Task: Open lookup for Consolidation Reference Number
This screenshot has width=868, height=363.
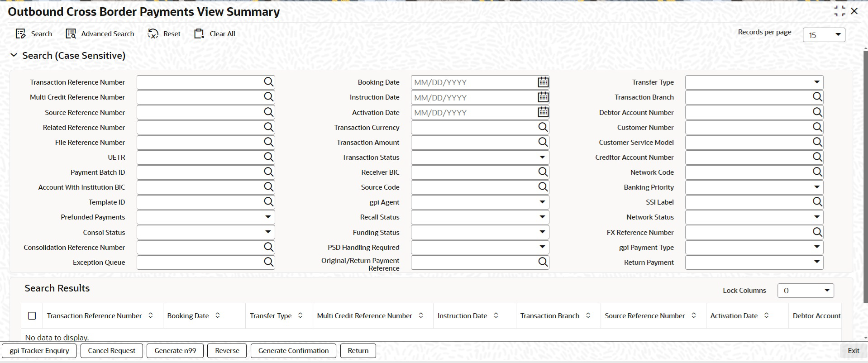Action: pos(269,247)
